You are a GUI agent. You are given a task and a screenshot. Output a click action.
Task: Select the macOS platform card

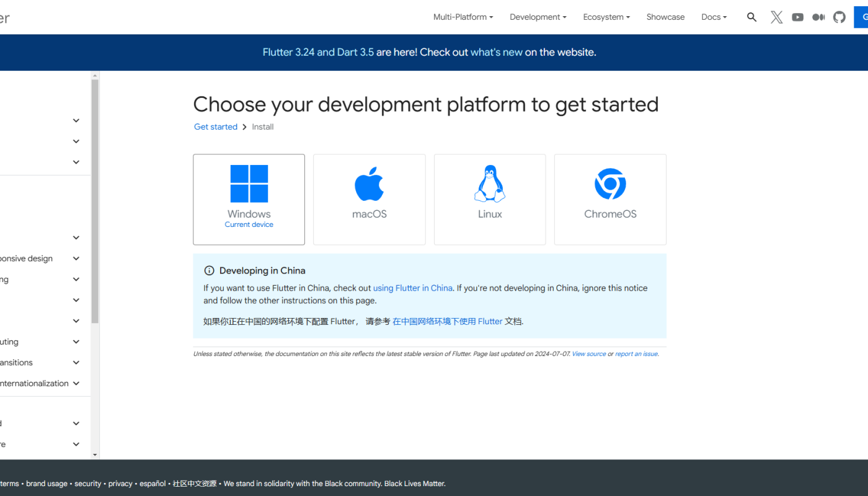(x=370, y=200)
